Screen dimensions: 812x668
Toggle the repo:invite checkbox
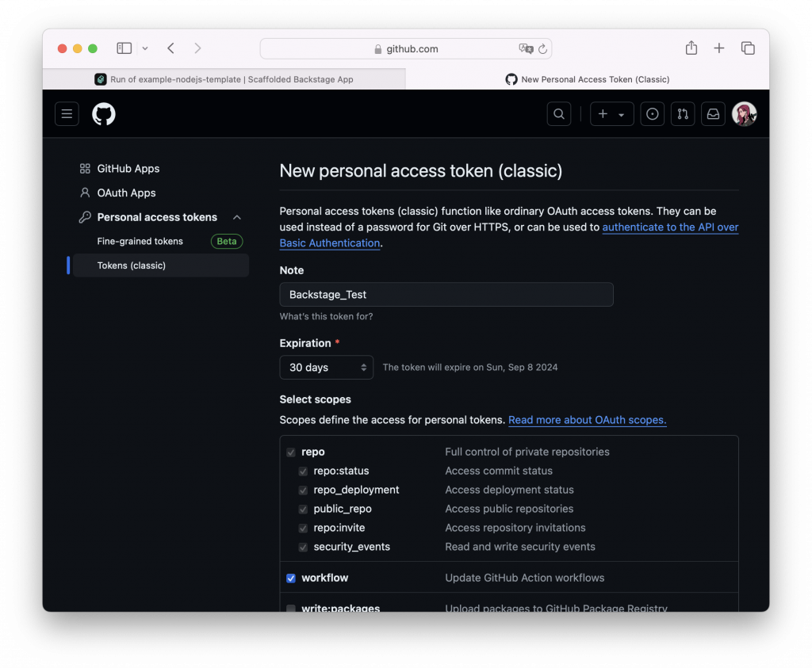303,529
